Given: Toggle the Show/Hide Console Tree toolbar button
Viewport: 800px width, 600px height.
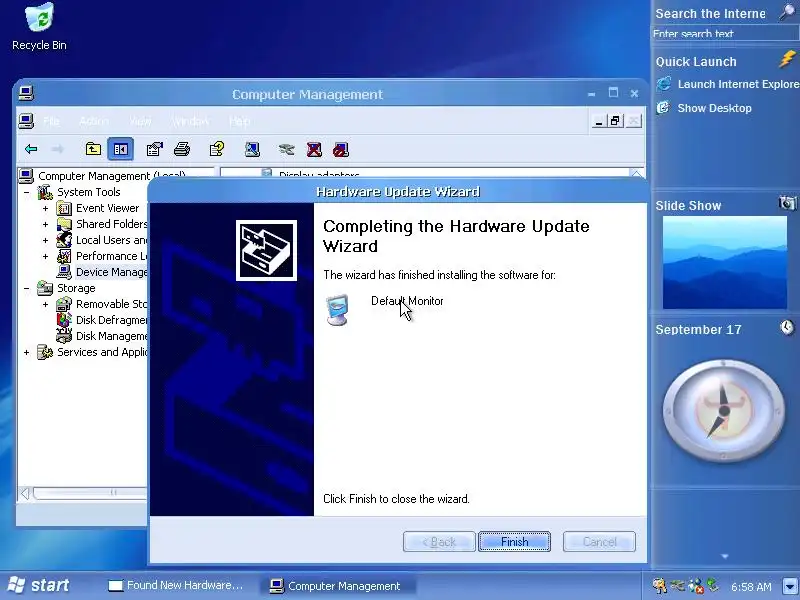Looking at the screenshot, I should point(120,149).
